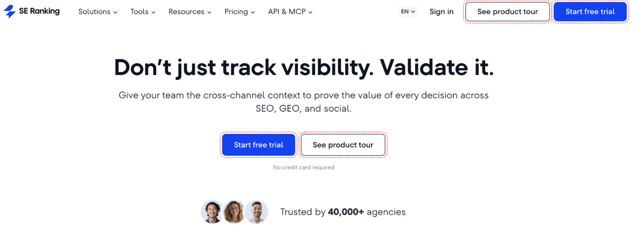This screenshot has height=237, width=644.
Task: Click the header Start free trial button
Action: click(x=590, y=12)
